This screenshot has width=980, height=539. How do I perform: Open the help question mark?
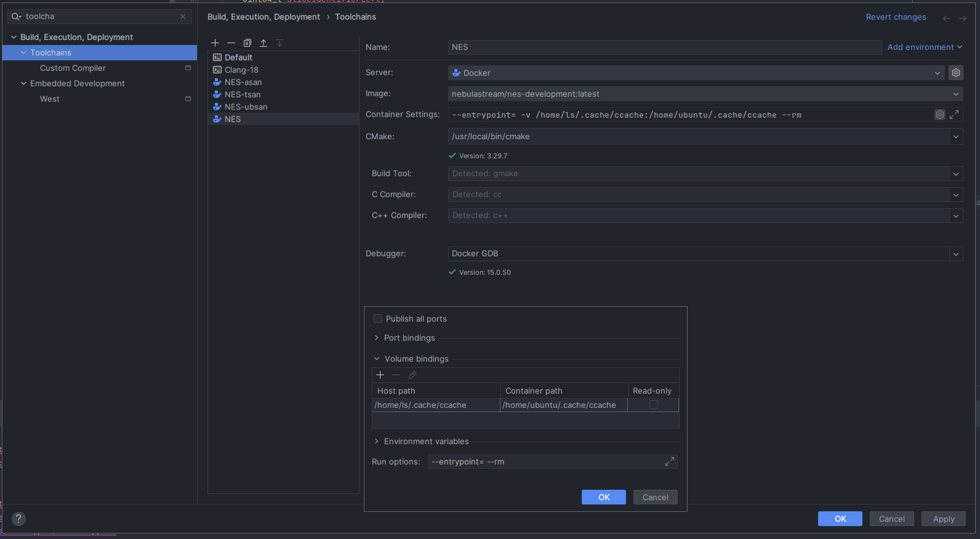[x=19, y=519]
